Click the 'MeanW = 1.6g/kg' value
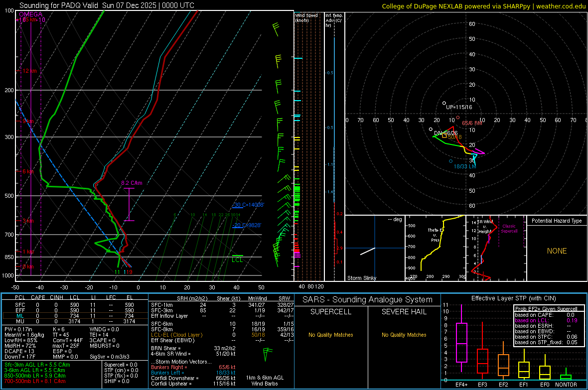The height and width of the screenshot is (390, 588). tap(24, 335)
